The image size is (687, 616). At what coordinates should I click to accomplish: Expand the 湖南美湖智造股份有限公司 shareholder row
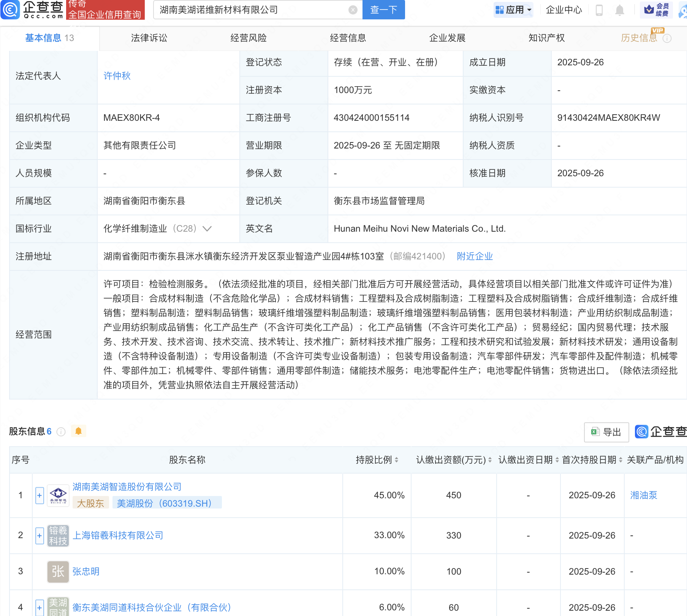tap(40, 495)
